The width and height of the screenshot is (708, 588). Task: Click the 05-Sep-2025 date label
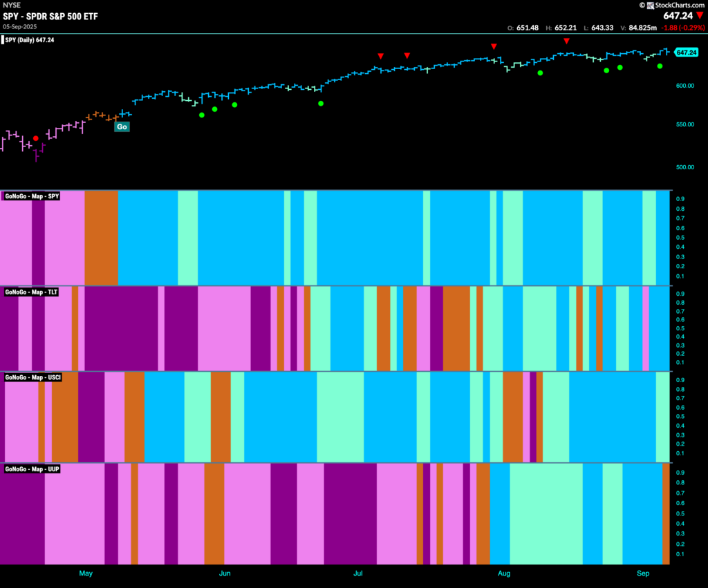tap(20, 27)
